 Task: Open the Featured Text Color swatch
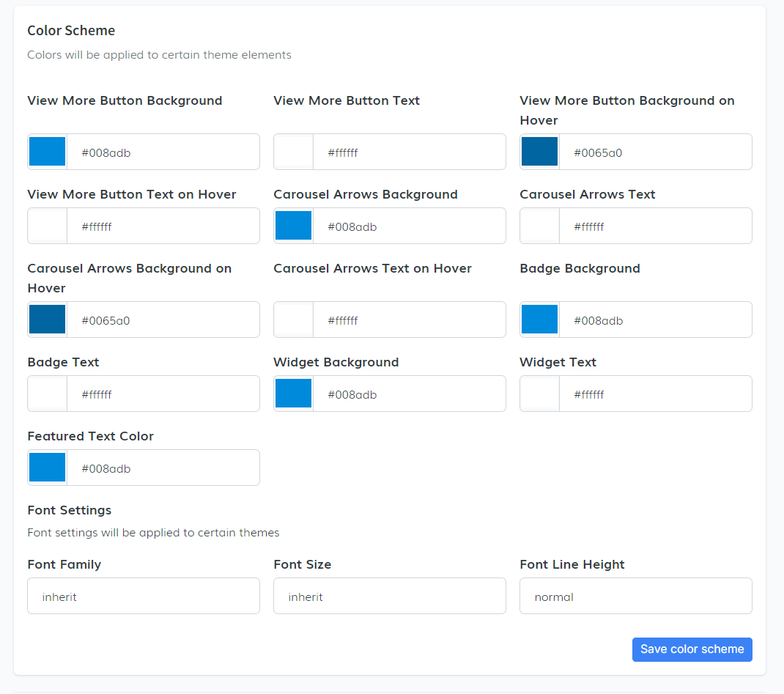pyautogui.click(x=48, y=468)
